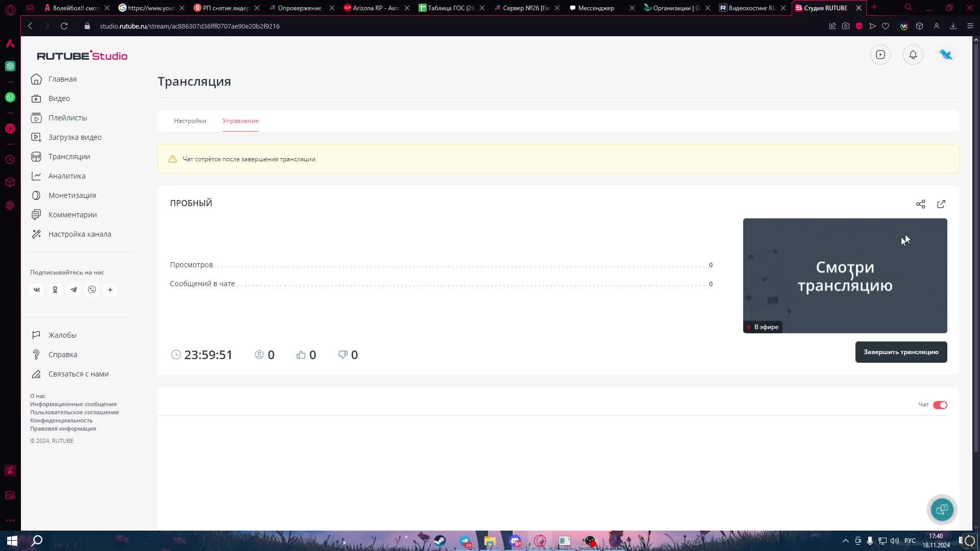Open RUTUBE's Telegram social icon
The image size is (980, 551).
click(73, 290)
